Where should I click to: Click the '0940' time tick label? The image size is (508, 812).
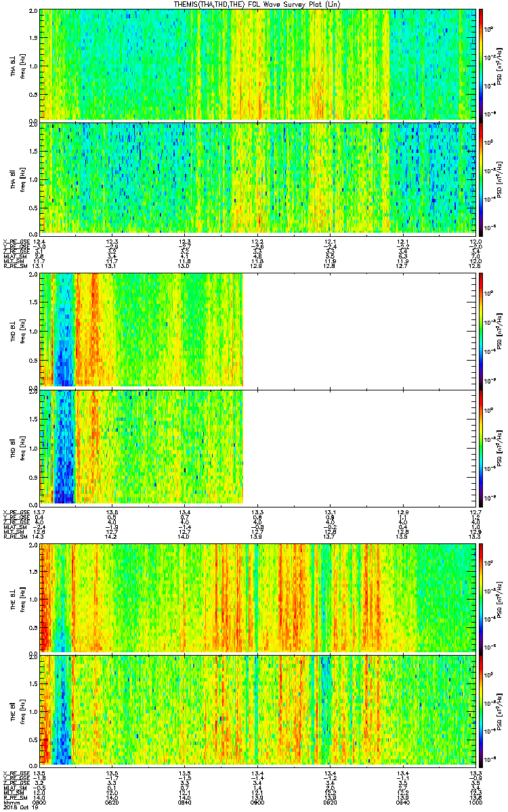pos(403,803)
